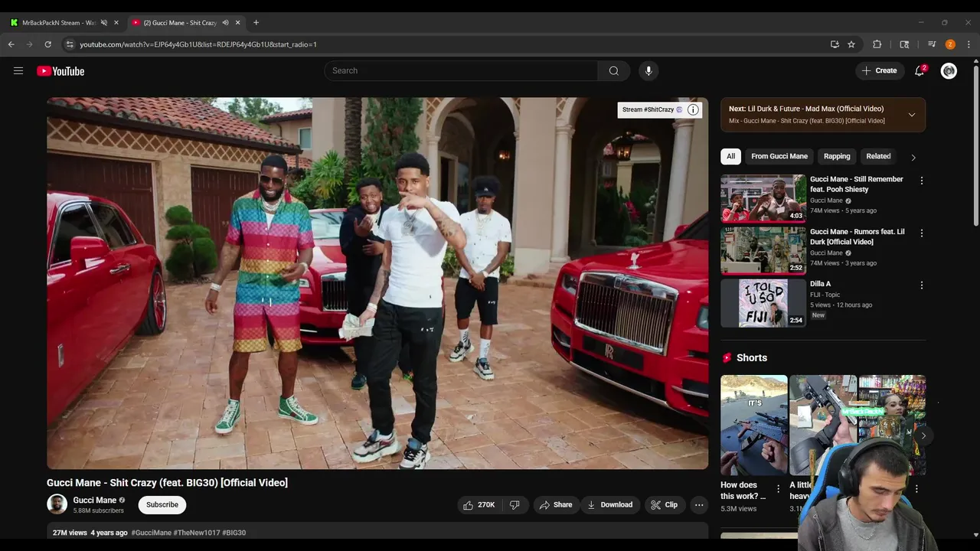Open the video info card icon
980x551 pixels.
pyautogui.click(x=693, y=109)
